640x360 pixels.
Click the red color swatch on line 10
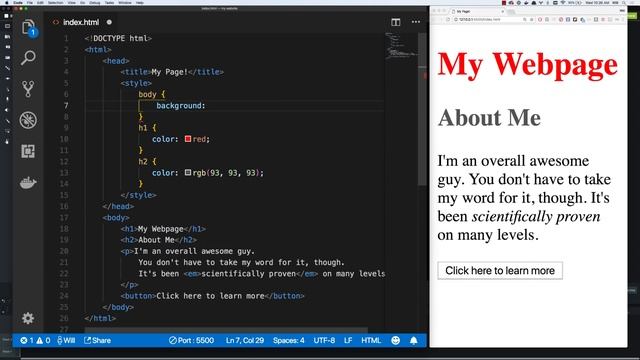click(x=188, y=139)
